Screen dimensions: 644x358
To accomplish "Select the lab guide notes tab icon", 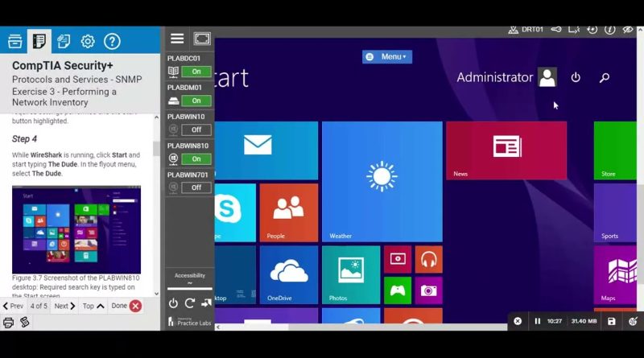I will click(x=39, y=41).
